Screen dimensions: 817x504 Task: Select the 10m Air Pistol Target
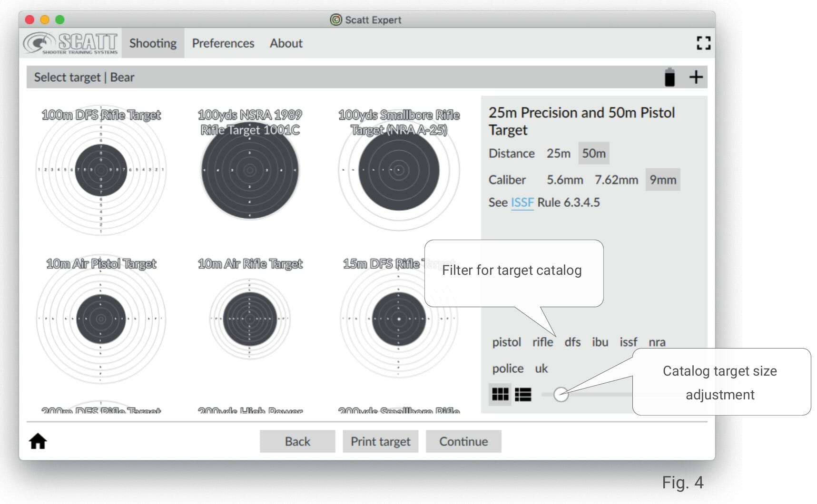[101, 319]
